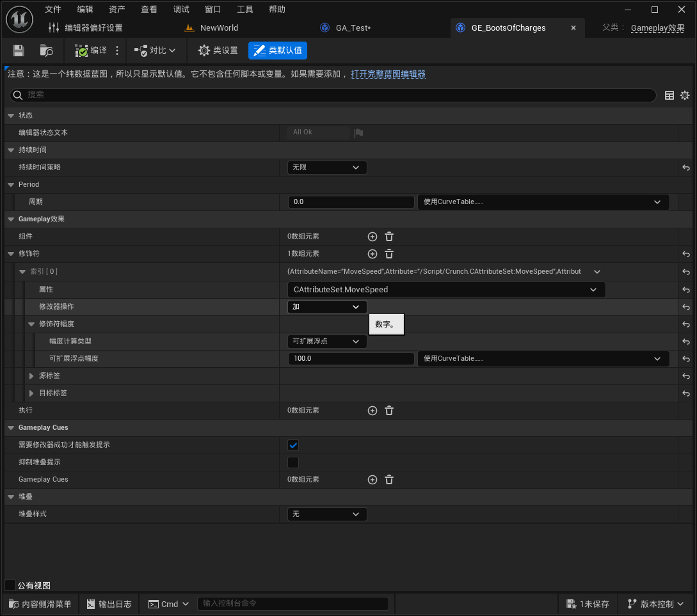
Task: Select the 类默认值 class defaults button
Action: (x=278, y=51)
